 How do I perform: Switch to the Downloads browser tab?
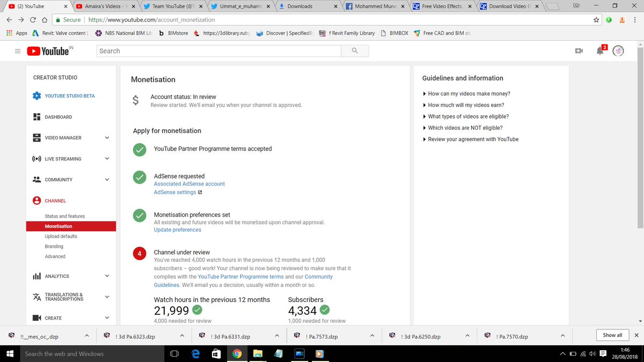(309, 6)
